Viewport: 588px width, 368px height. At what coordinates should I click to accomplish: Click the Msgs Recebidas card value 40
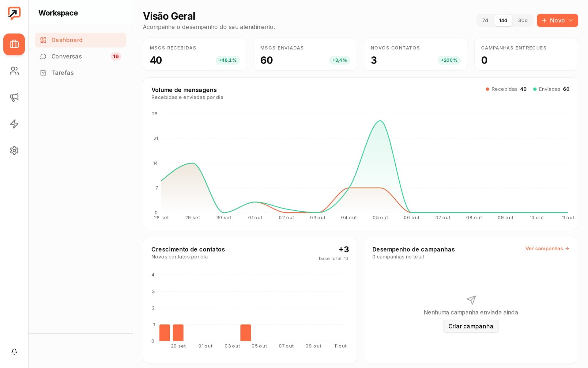(x=156, y=60)
